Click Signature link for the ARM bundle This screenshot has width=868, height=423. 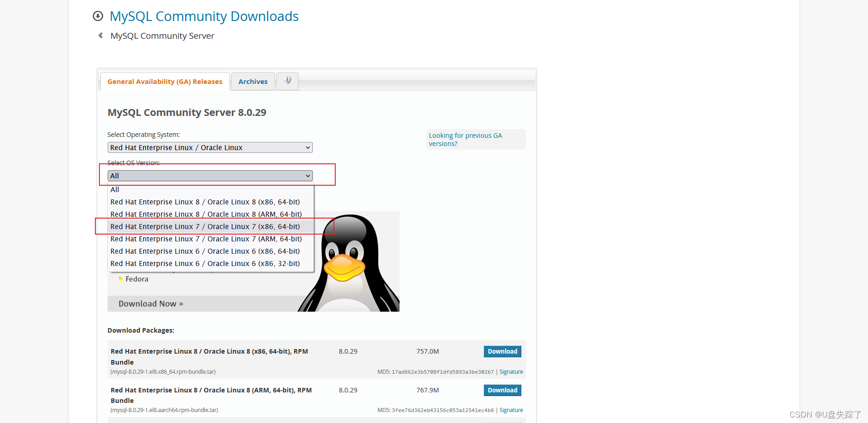point(511,410)
